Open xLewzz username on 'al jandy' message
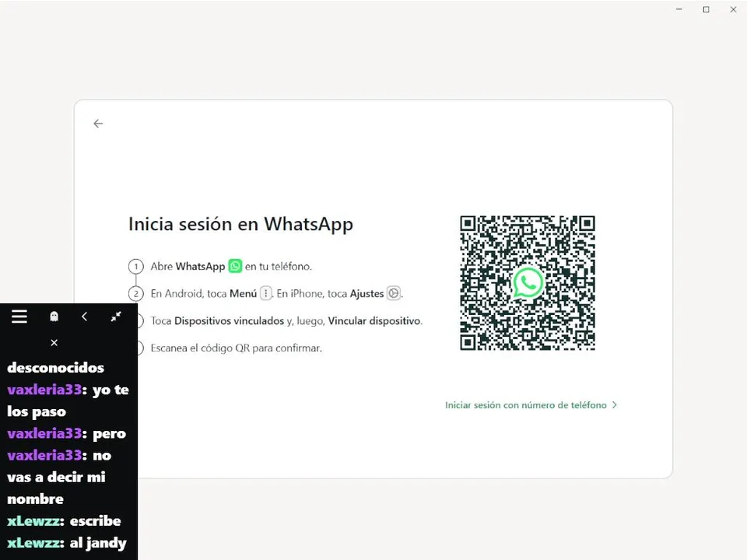Screen dimensions: 747x560 tap(33, 543)
